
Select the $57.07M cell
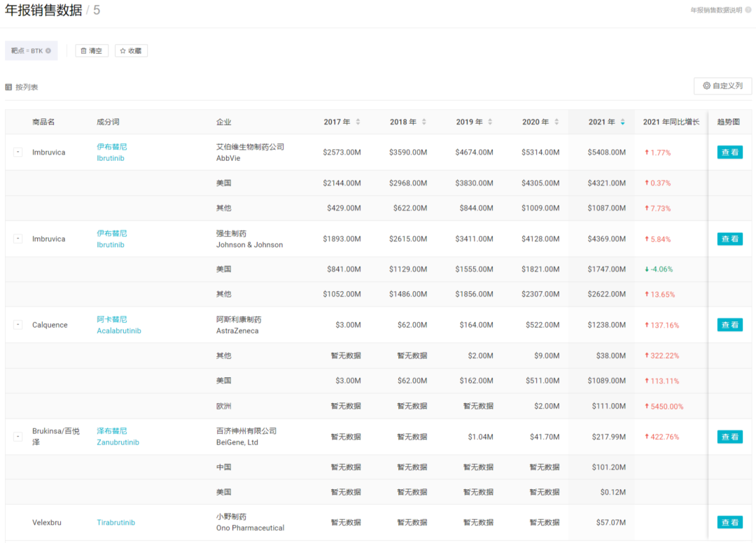pyautogui.click(x=611, y=522)
